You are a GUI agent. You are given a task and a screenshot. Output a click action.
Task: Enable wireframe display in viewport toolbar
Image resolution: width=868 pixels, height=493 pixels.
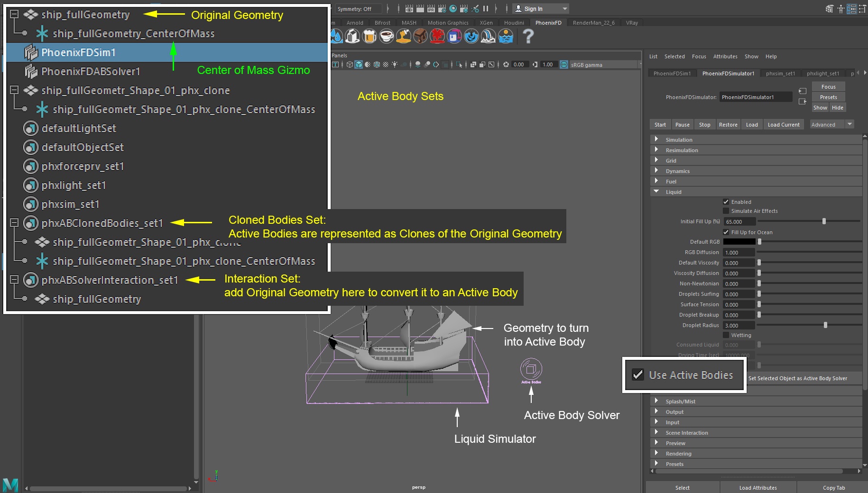[x=350, y=64]
